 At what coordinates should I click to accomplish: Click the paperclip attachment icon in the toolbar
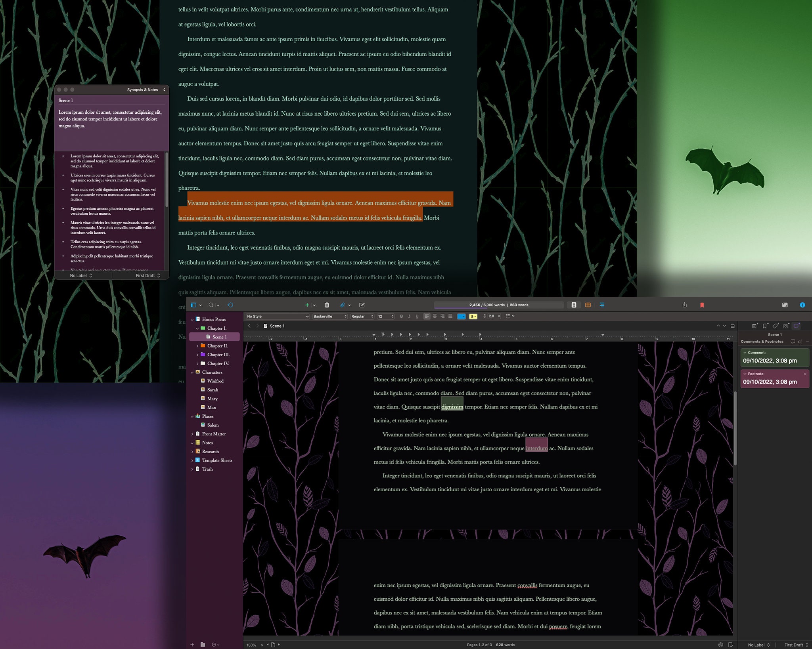pos(343,305)
